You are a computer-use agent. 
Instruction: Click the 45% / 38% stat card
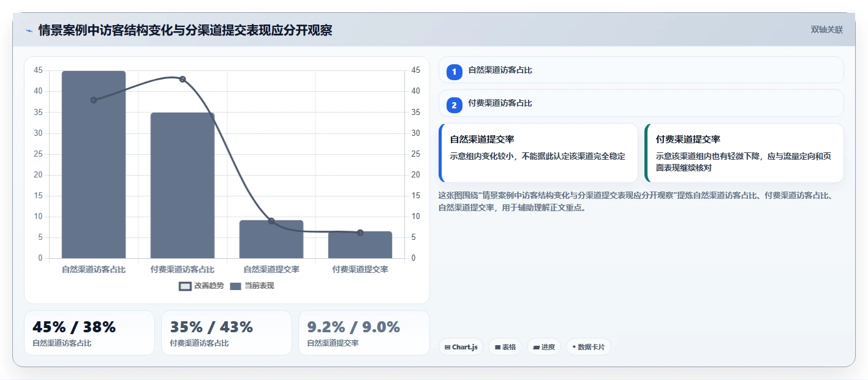click(x=89, y=333)
